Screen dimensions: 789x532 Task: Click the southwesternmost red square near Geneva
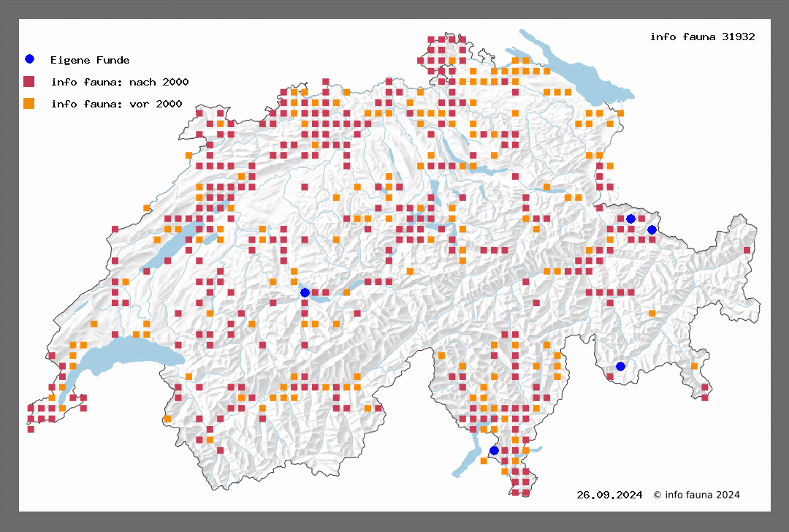click(x=31, y=429)
